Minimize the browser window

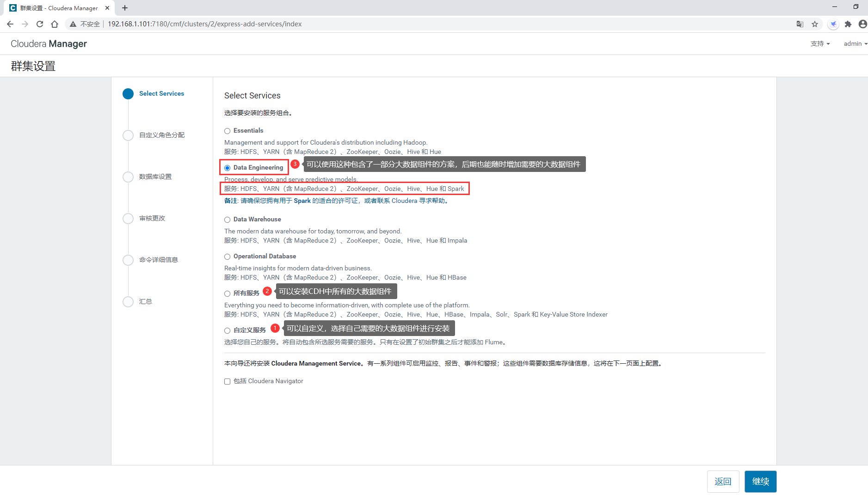point(835,7)
